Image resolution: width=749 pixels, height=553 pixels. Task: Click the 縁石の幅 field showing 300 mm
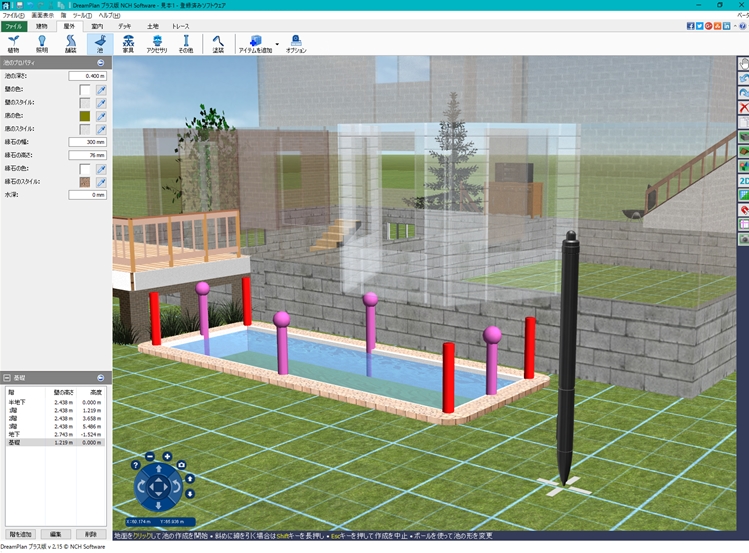(87, 142)
